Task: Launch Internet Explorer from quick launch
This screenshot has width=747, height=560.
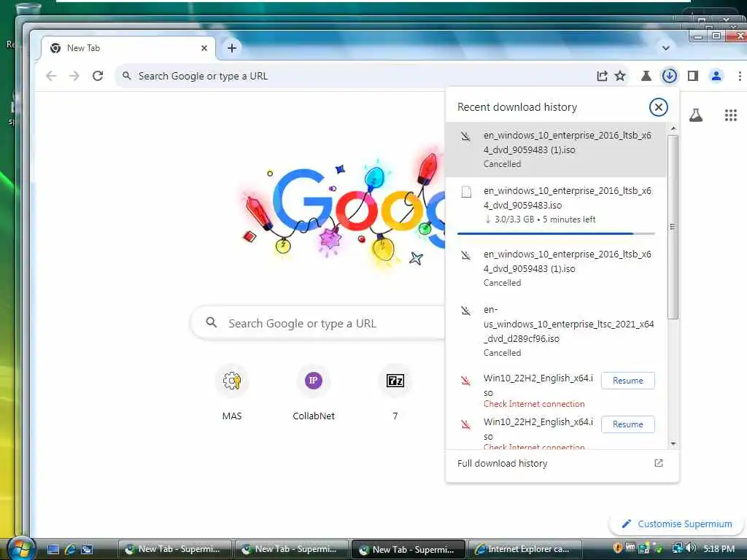Action: [x=69, y=549]
